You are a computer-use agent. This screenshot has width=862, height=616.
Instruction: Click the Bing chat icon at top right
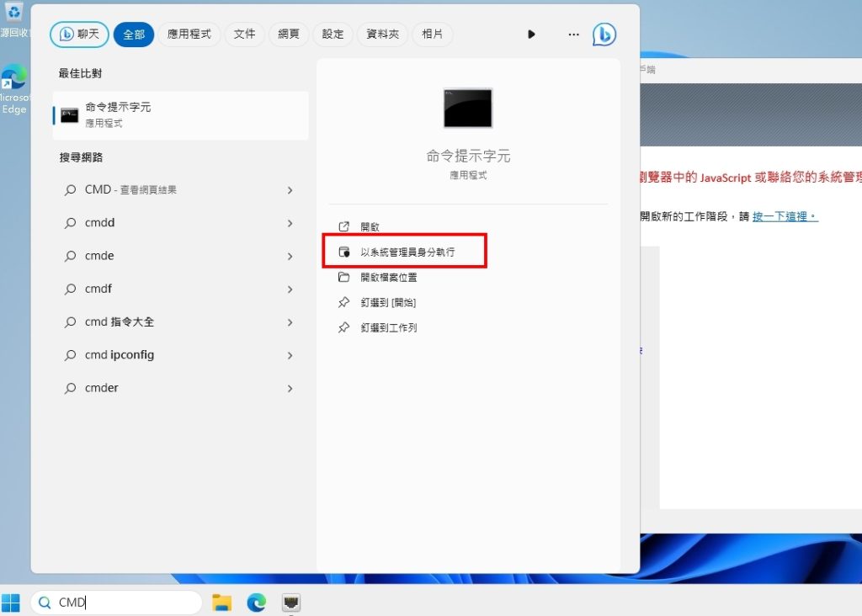click(x=604, y=34)
